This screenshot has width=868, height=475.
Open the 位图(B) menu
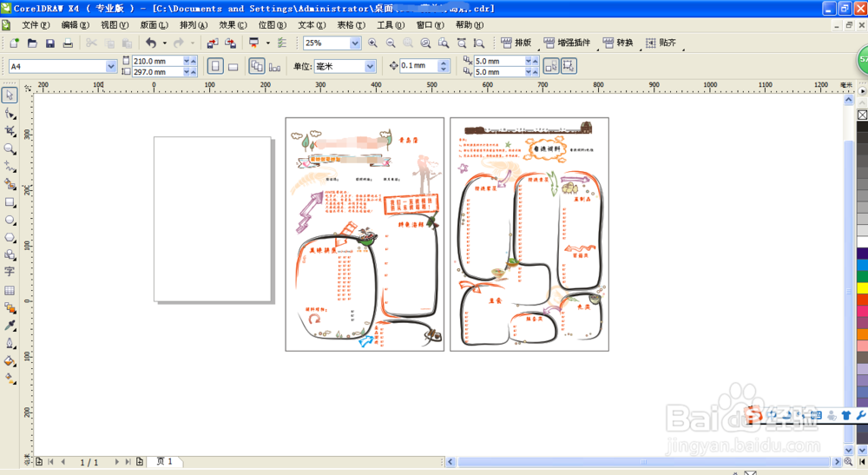pyautogui.click(x=273, y=25)
